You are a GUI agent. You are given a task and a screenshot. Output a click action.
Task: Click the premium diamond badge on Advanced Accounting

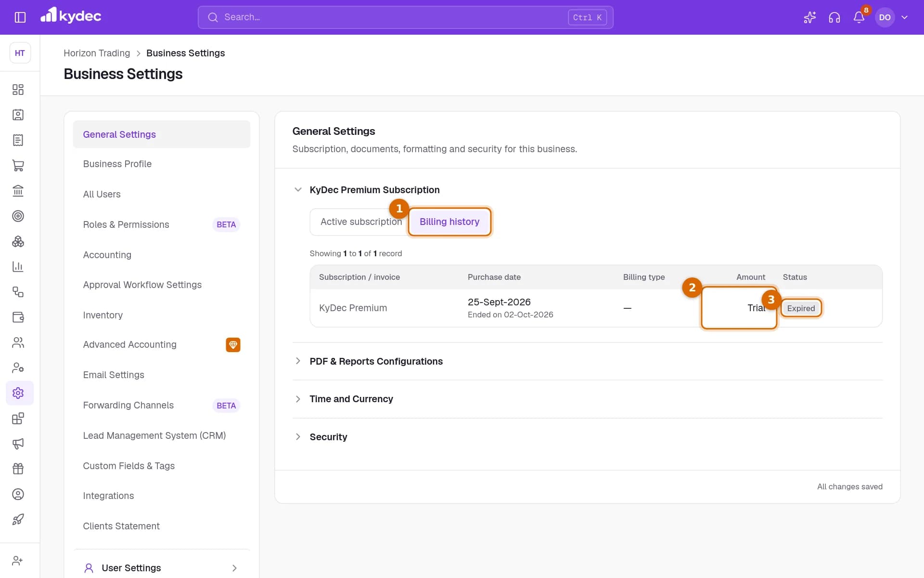(233, 345)
